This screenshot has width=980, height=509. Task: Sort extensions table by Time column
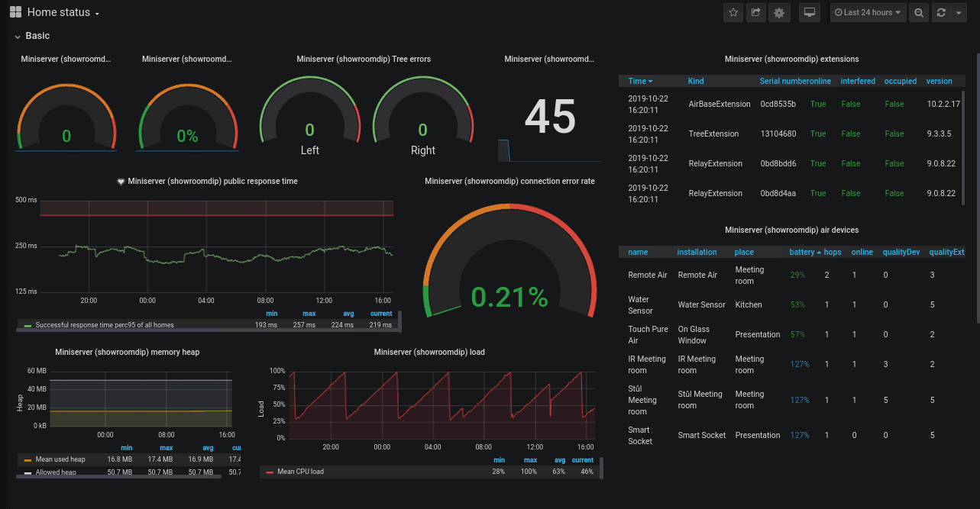point(640,81)
